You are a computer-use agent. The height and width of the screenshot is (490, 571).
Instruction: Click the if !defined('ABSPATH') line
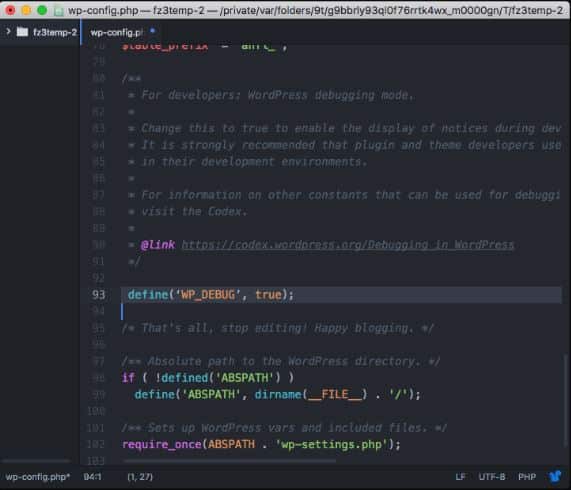(208, 378)
